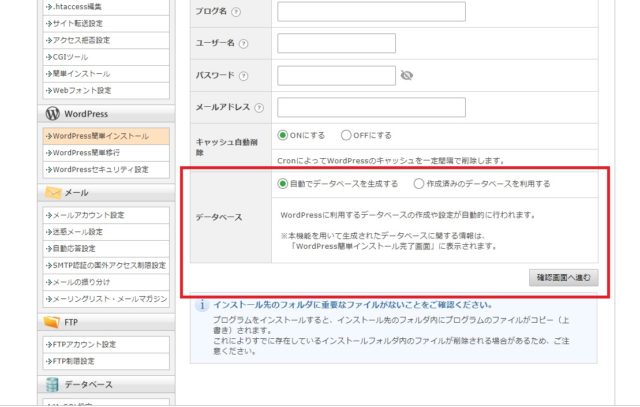Open WordPress簡単移行 menu item
Viewport: 640px width, 407px height.
[106, 153]
